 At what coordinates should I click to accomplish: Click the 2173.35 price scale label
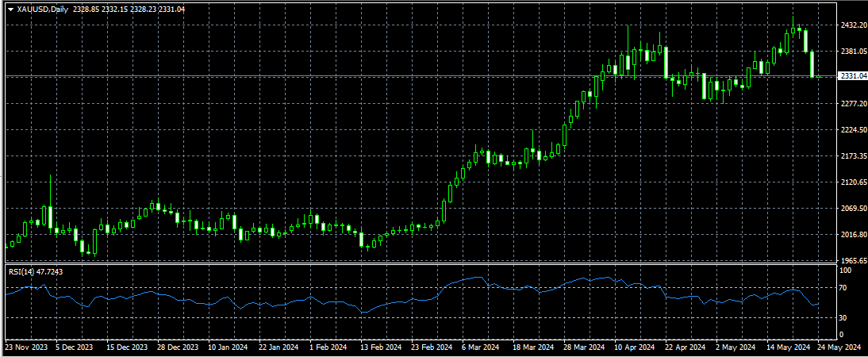click(851, 156)
